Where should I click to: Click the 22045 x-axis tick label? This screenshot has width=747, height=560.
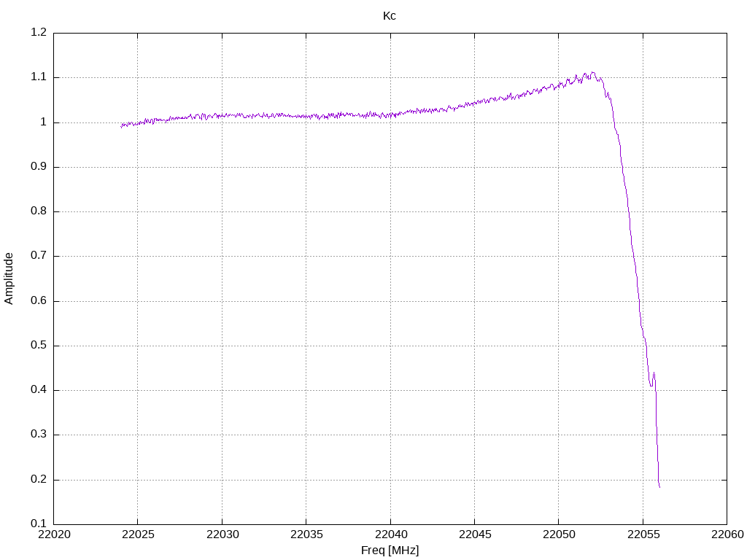(x=475, y=534)
